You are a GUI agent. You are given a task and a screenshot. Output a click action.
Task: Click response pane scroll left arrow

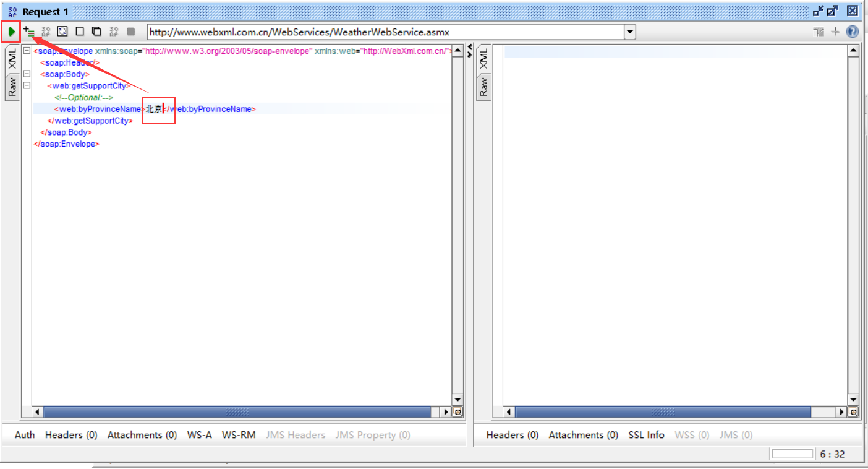coord(509,411)
